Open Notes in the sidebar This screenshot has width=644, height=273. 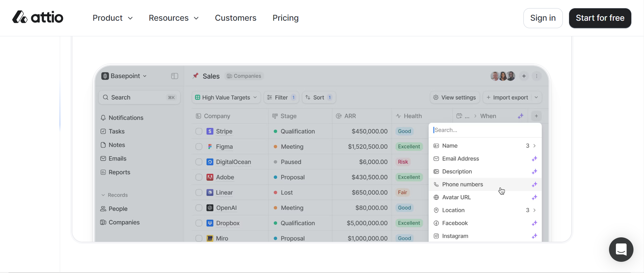tap(113, 145)
